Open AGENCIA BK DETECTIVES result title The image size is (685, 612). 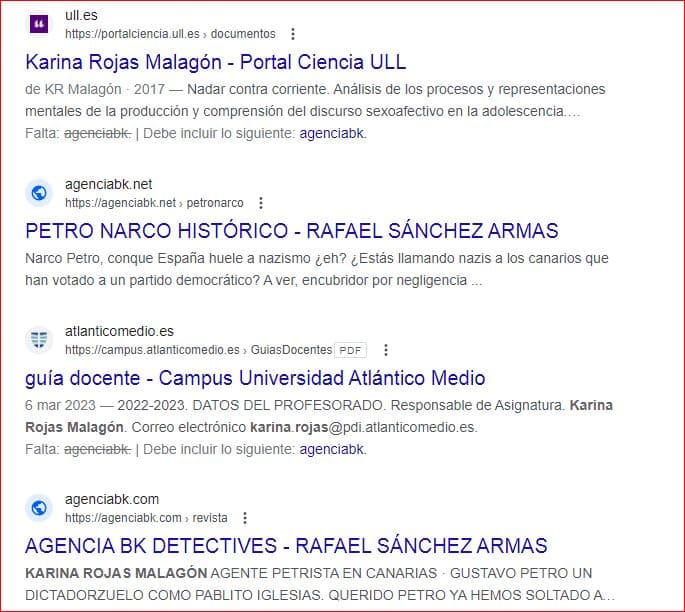pyautogui.click(x=286, y=546)
